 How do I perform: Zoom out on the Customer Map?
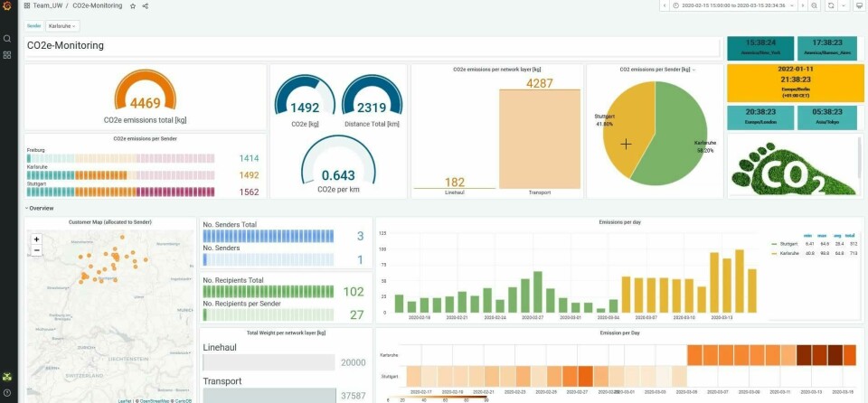pos(36,250)
